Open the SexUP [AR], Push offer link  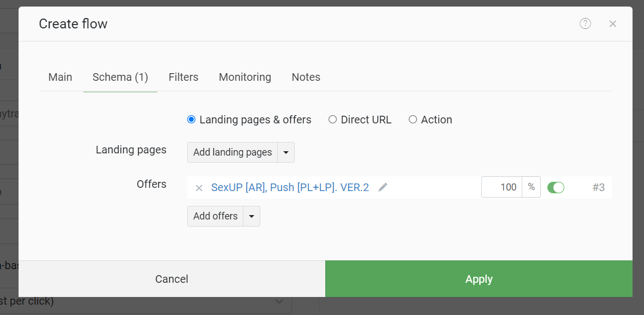click(290, 187)
